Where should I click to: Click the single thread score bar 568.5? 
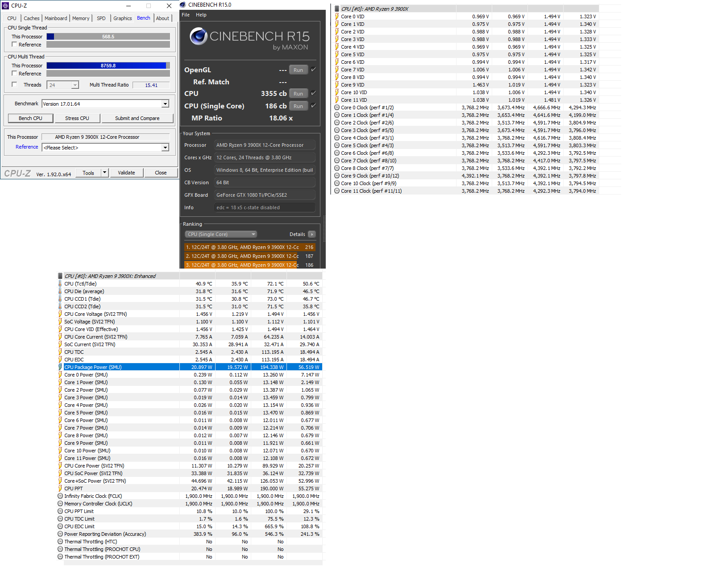[x=108, y=37]
